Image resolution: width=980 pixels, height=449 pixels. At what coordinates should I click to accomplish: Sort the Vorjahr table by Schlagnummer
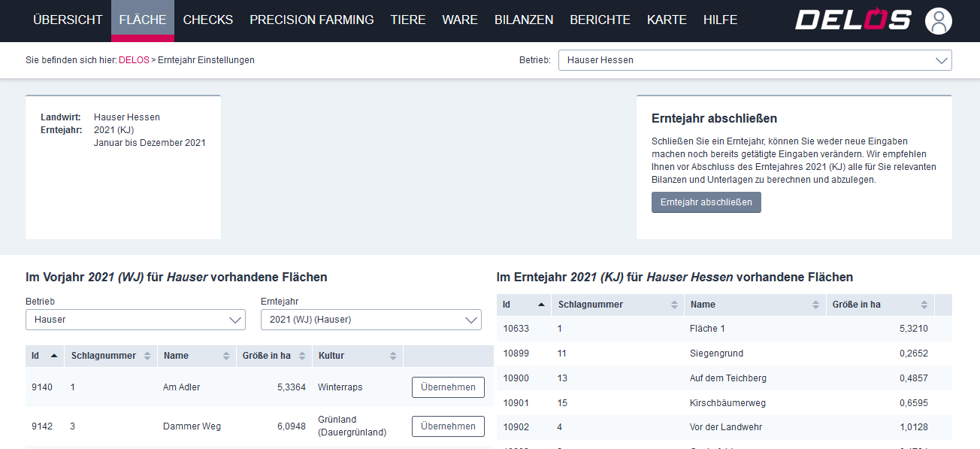(x=110, y=356)
